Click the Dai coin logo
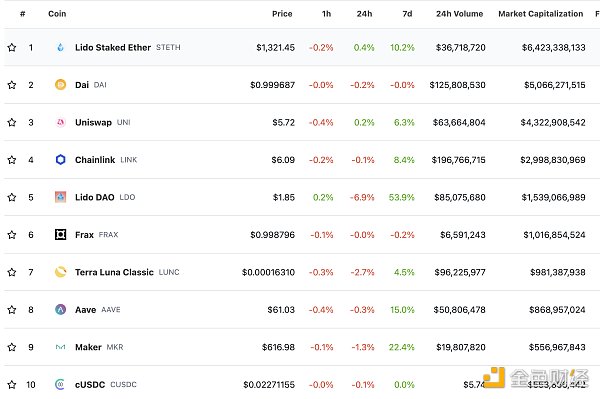 pos(60,85)
